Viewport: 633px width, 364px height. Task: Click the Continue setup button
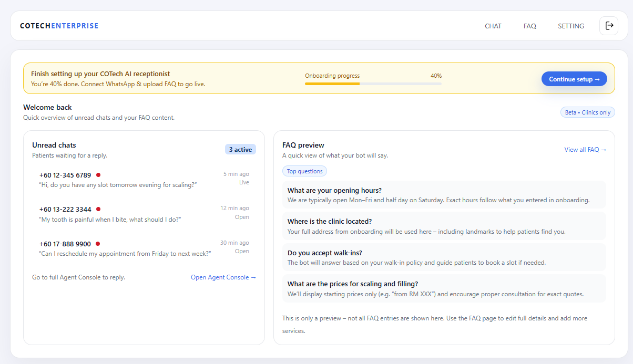[574, 79]
